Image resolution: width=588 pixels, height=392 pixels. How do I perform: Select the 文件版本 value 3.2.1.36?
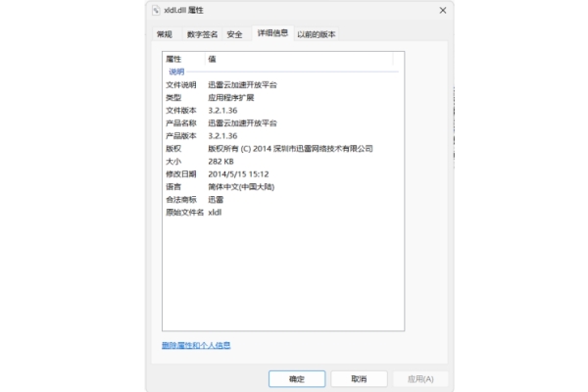coord(225,110)
